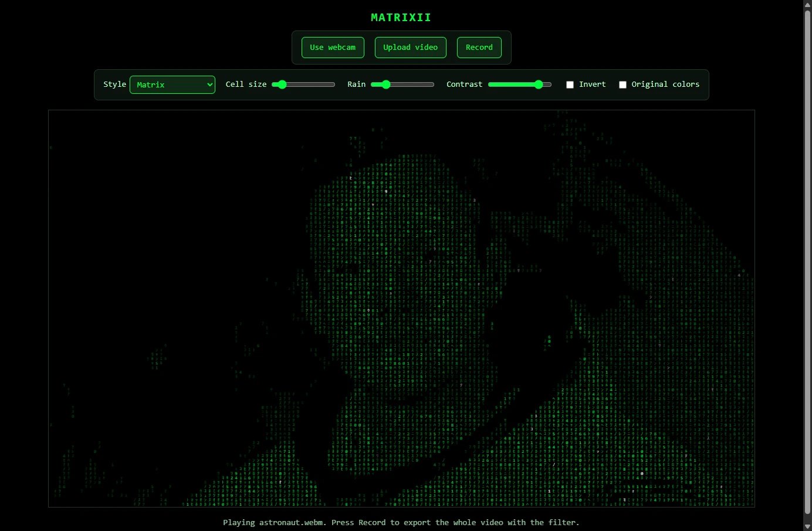Open the Style dropdown set to Matrix

pyautogui.click(x=172, y=84)
